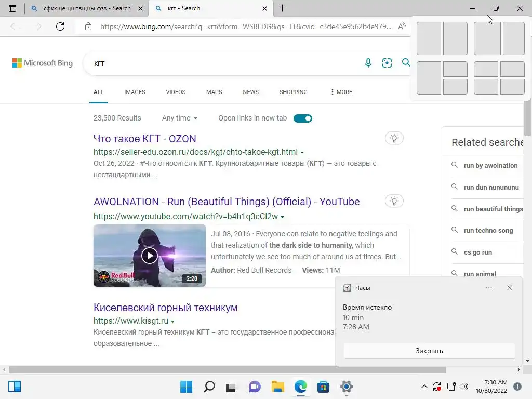Viewport: 532px width, 399px height.
Task: Switch to the first search tab
Action: coord(87,8)
